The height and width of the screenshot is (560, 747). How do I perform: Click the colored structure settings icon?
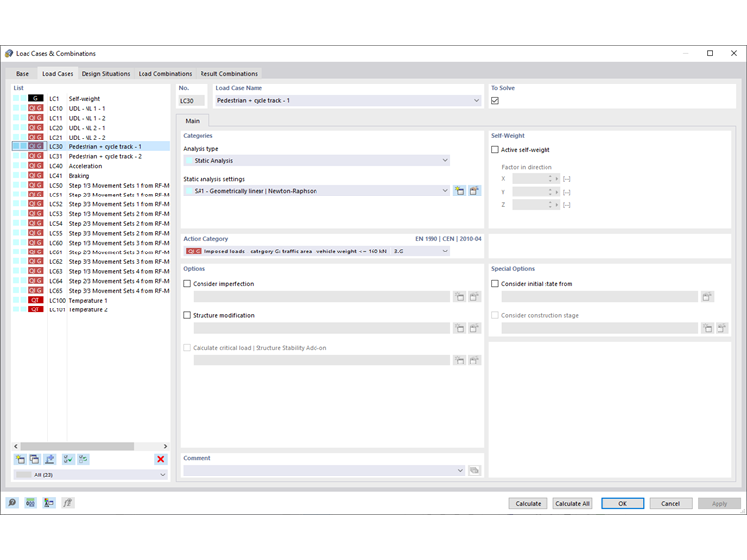(49, 503)
